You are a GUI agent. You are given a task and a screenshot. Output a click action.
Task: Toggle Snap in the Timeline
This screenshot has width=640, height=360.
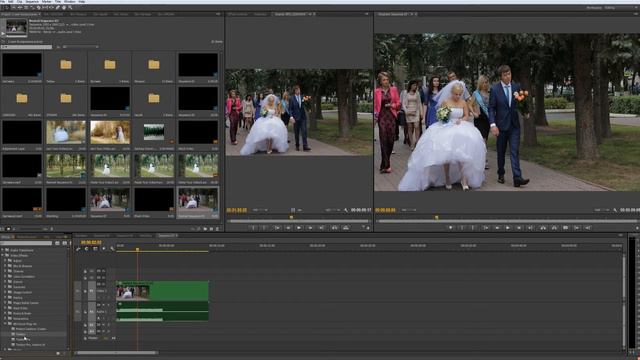(x=87, y=249)
